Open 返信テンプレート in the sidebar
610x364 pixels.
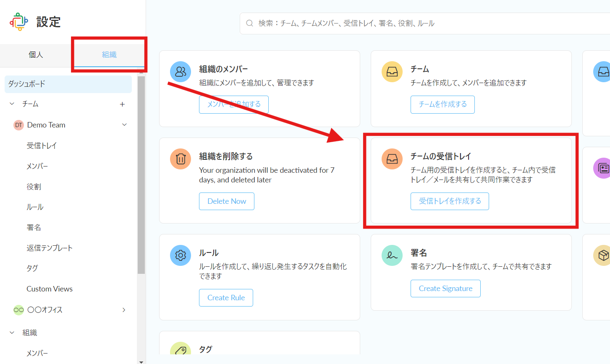pyautogui.click(x=50, y=248)
